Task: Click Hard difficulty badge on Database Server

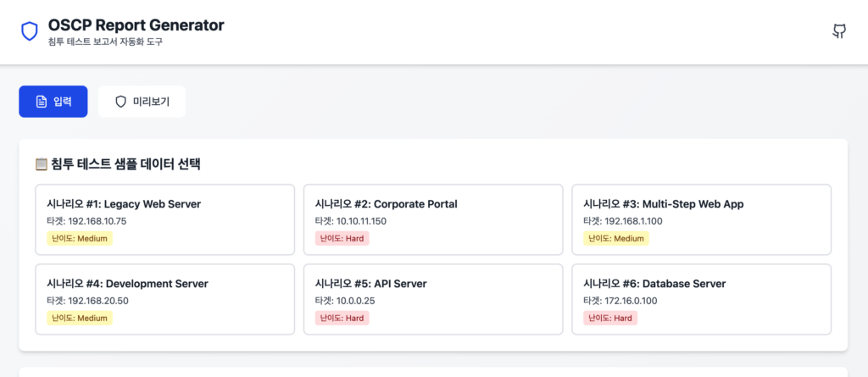Action: 609,318
